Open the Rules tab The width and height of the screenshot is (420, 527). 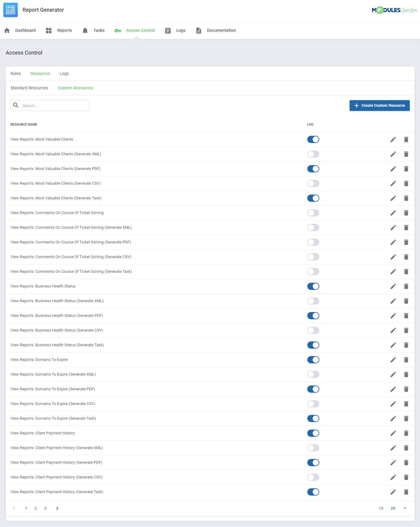pyautogui.click(x=16, y=73)
